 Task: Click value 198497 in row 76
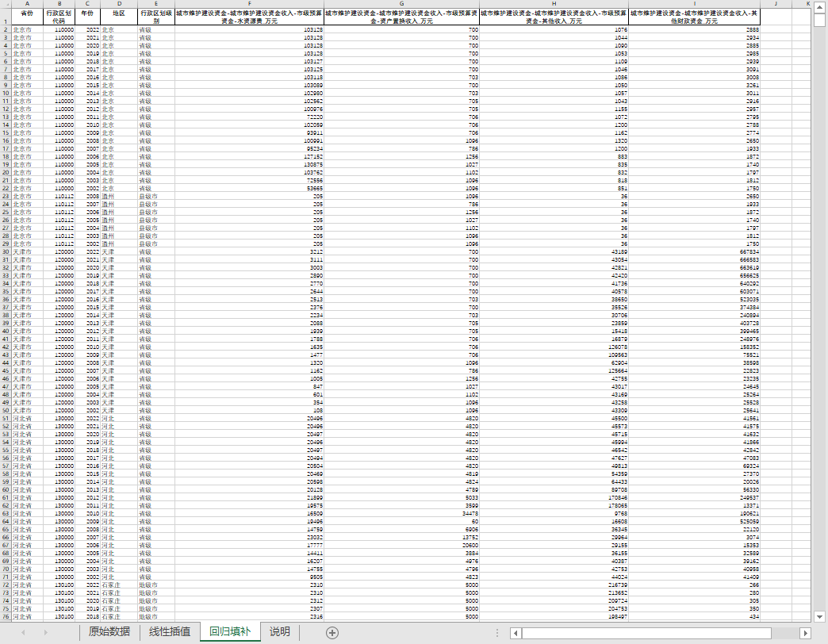click(554, 616)
